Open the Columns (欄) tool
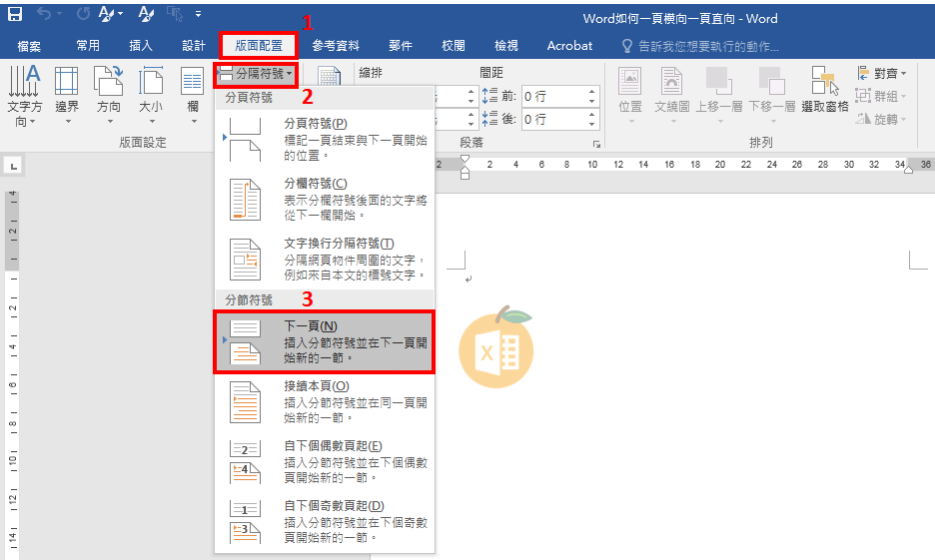 [192, 97]
